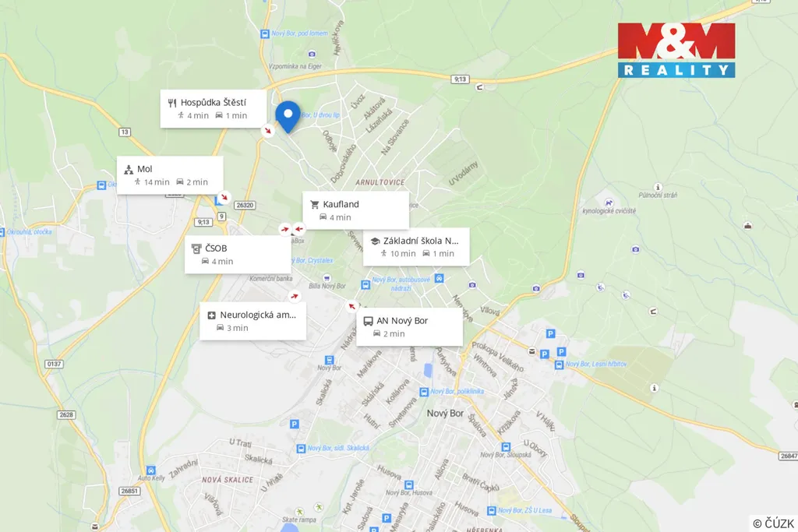Click the Nový Bor, Lesní hřbitov stop icon
The height and width of the screenshot is (532, 798).
pyautogui.click(x=559, y=365)
